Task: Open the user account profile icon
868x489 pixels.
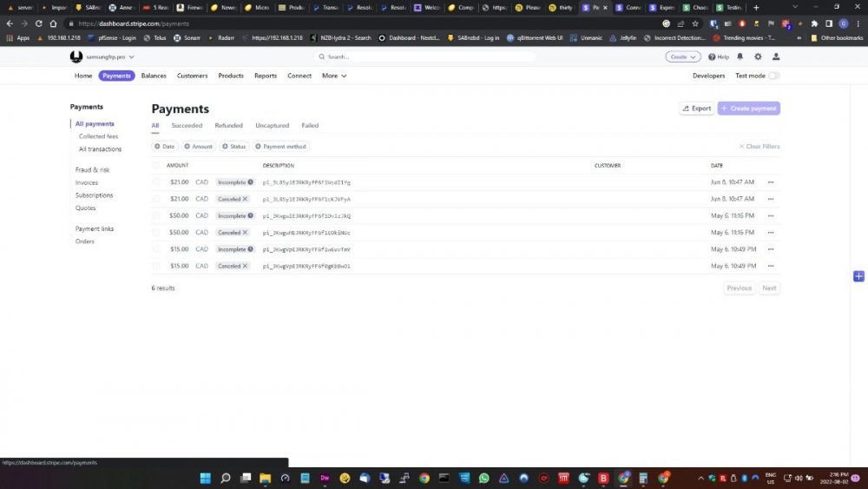Action: tap(776, 56)
